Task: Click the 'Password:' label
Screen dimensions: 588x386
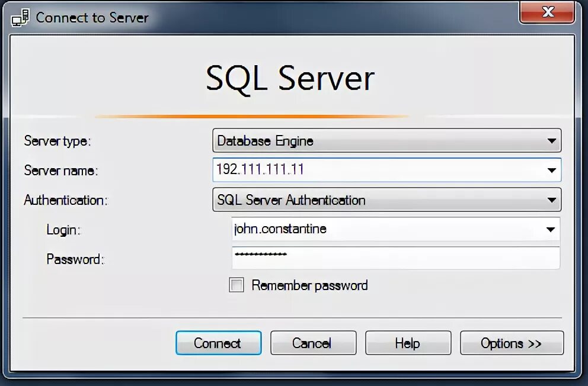Action: tap(75, 259)
